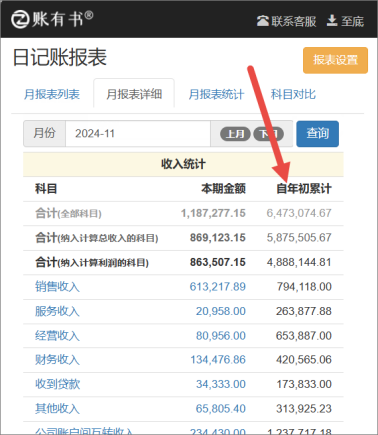Image resolution: width=378 pixels, height=435 pixels.
Task: Click cumulative value 6,473,074.67
Action: tap(299, 213)
